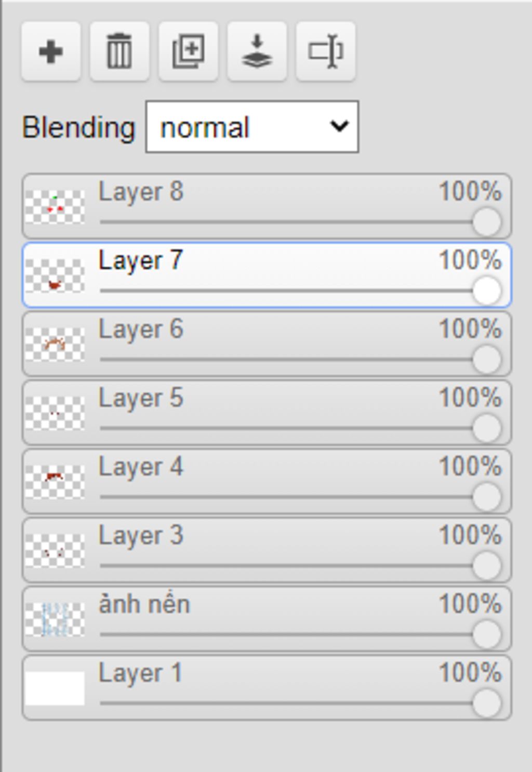Click the white Layer 1 thumbnail
The width and height of the screenshot is (532, 772).
point(55,688)
